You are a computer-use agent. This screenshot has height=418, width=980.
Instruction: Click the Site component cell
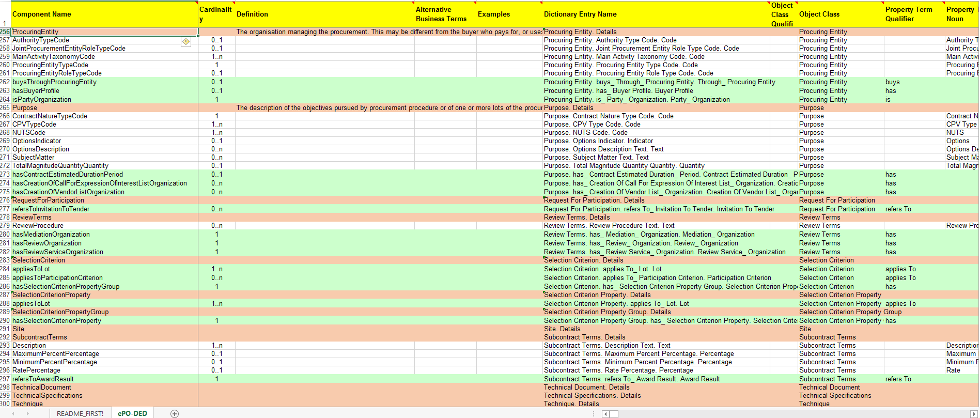(x=104, y=329)
